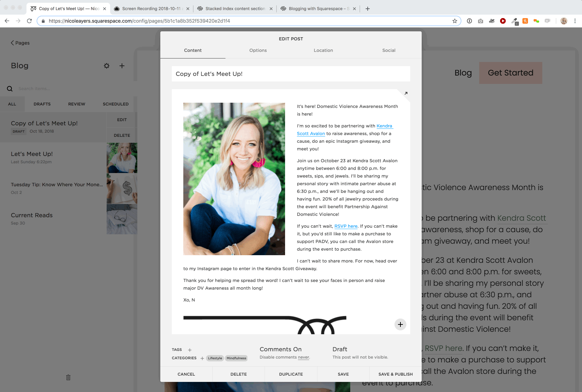Edit the post title field
Image resolution: width=582 pixels, height=392 pixels.
(291, 74)
